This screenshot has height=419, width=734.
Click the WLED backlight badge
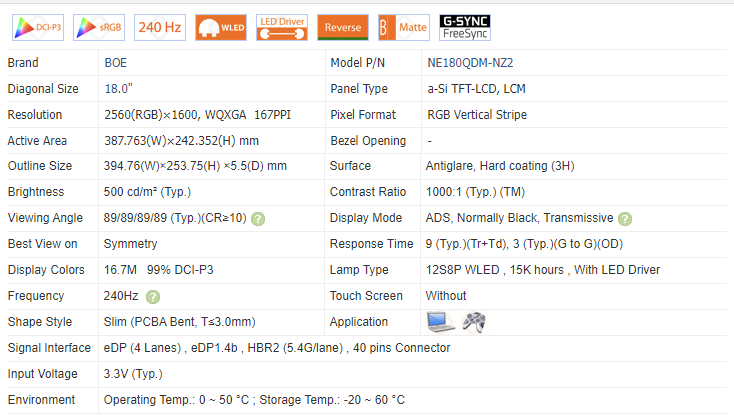(x=221, y=28)
